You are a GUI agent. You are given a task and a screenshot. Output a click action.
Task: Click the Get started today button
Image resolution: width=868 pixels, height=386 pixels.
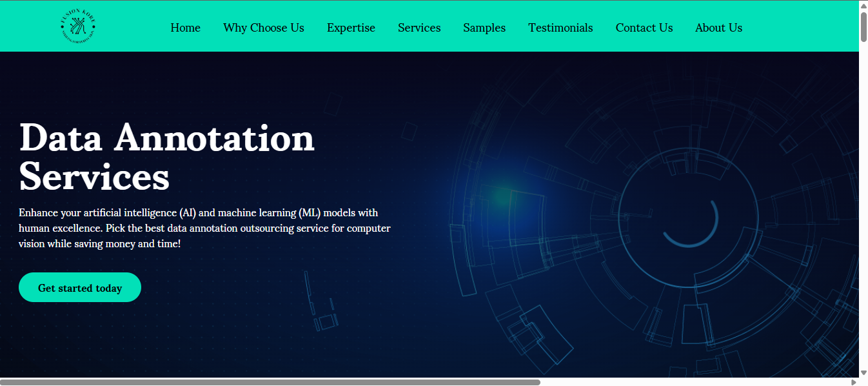pos(79,287)
